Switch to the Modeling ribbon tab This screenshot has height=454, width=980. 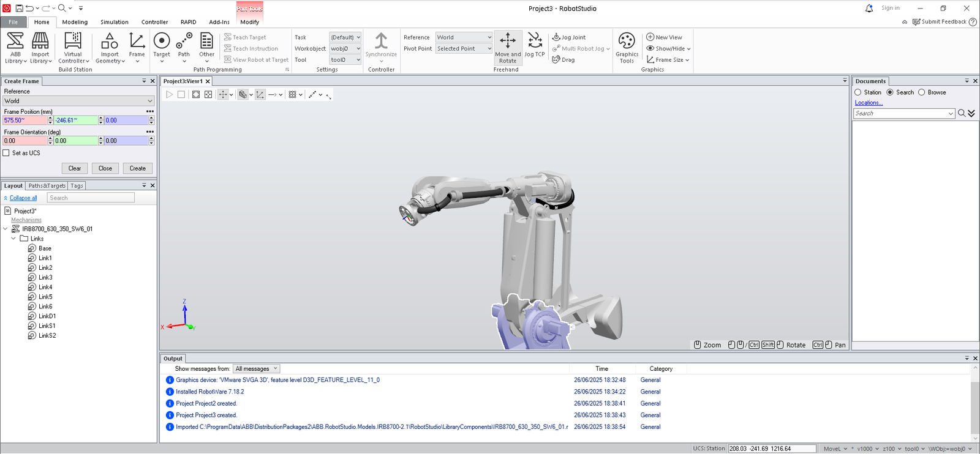[75, 22]
